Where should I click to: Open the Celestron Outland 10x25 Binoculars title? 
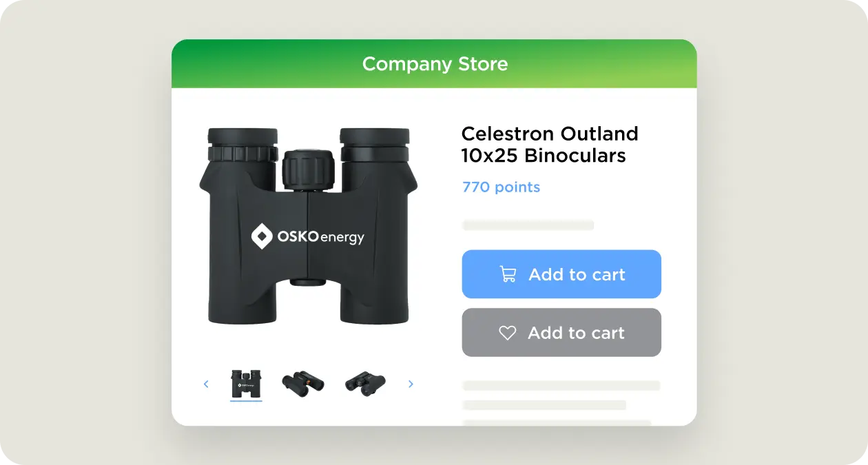550,144
